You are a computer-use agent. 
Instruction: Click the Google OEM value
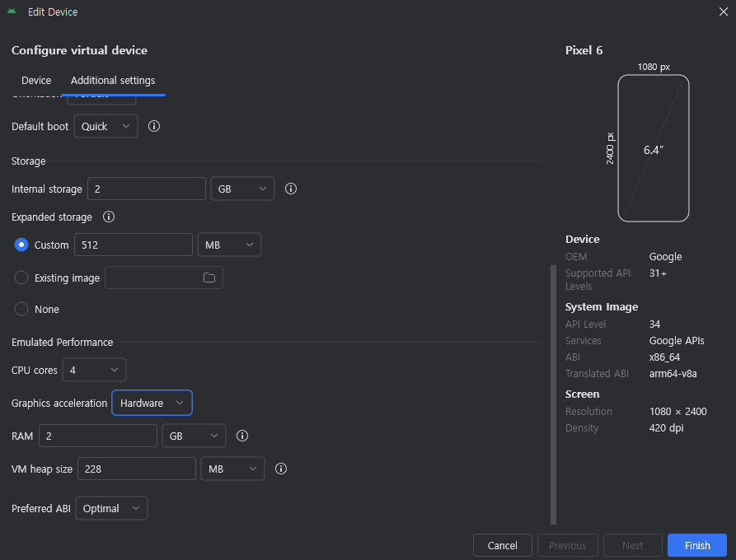point(665,257)
